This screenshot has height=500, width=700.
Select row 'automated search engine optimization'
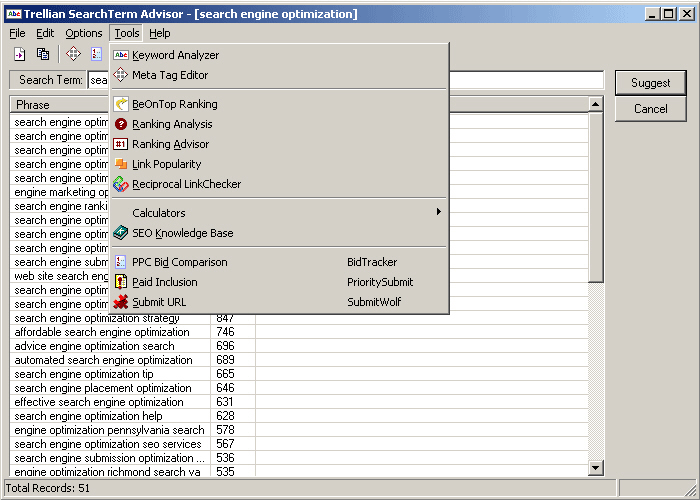[299, 360]
